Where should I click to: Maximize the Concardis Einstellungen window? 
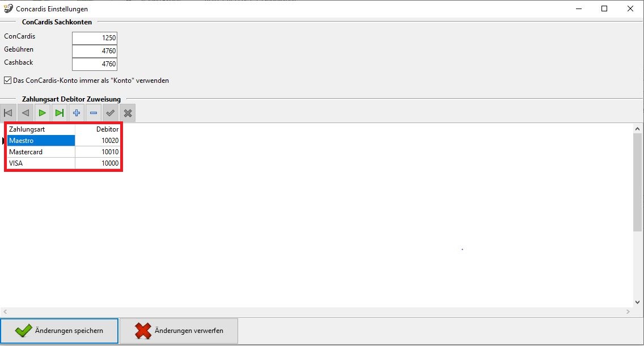pos(604,9)
